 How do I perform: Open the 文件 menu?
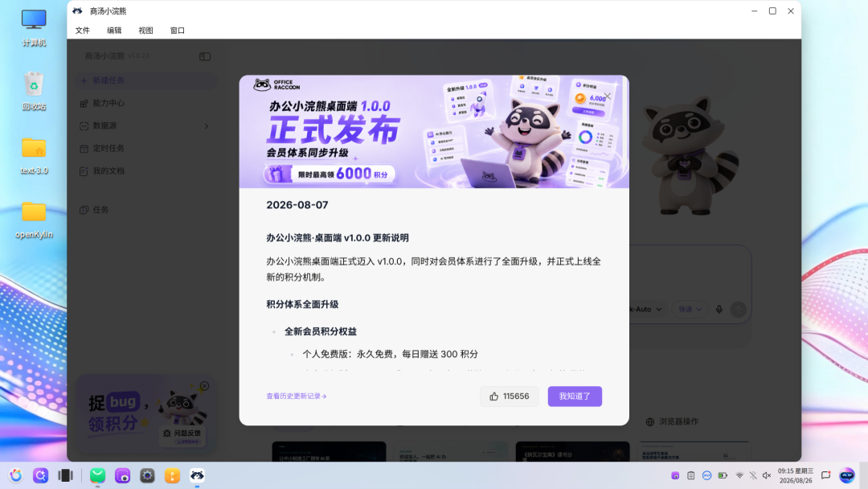tap(83, 31)
